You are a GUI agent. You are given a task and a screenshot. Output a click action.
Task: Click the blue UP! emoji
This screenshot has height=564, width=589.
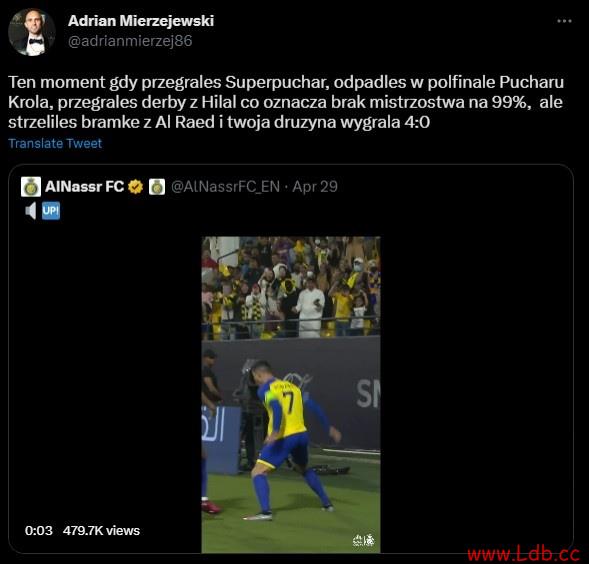point(51,211)
